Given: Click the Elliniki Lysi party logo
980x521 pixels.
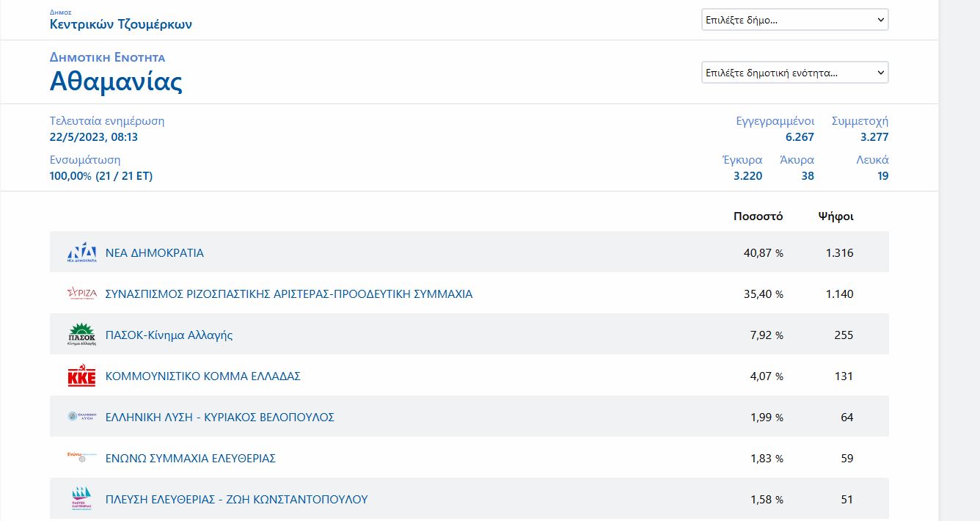Looking at the screenshot, I should click(x=81, y=417).
